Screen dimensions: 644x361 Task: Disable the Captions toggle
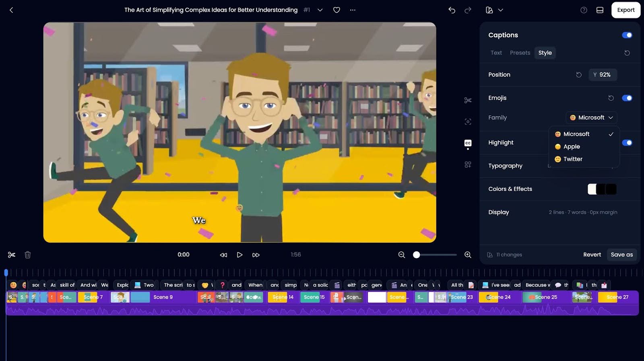click(x=627, y=35)
